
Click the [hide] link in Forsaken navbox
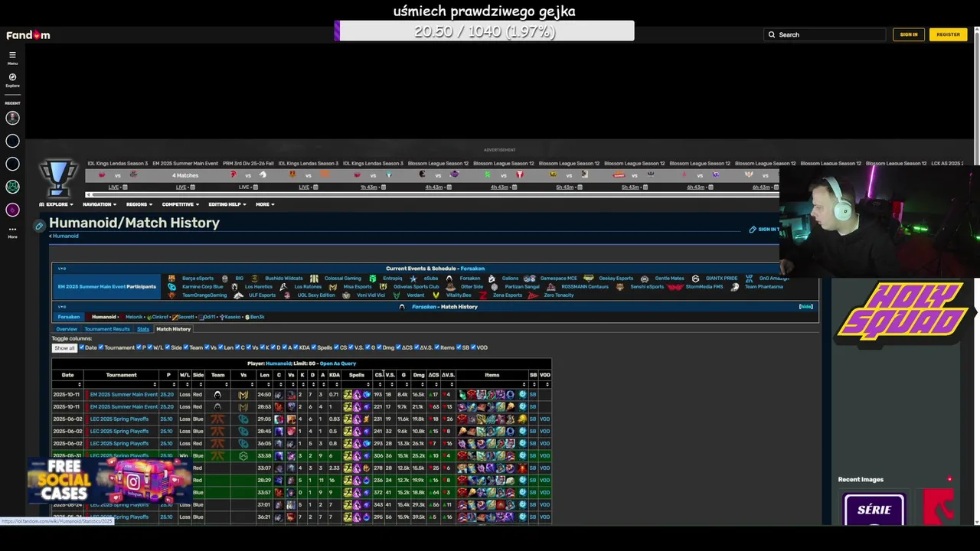[x=806, y=307]
